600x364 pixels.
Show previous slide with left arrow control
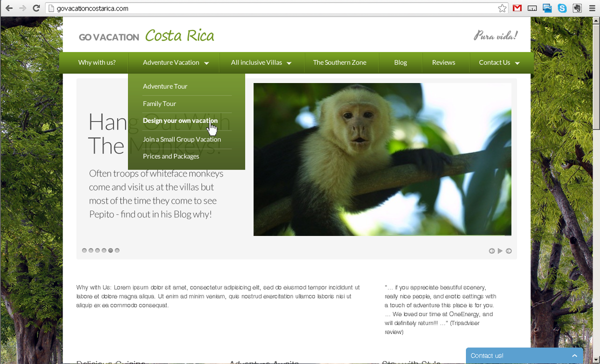point(492,250)
